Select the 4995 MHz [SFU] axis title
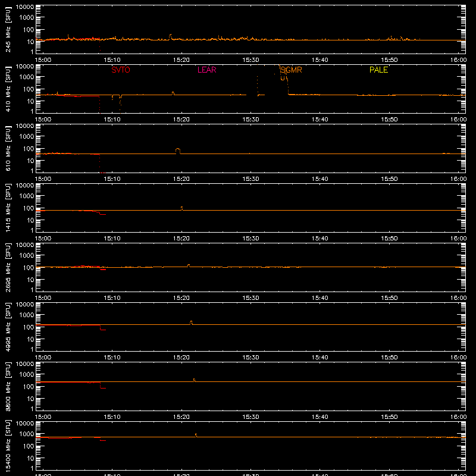This screenshot has width=476, height=476. click(8, 327)
